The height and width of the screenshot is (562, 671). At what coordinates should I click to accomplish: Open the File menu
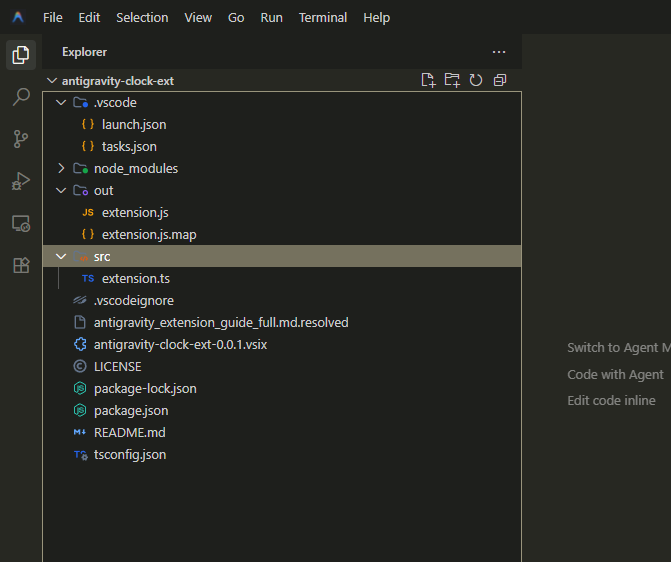point(53,18)
